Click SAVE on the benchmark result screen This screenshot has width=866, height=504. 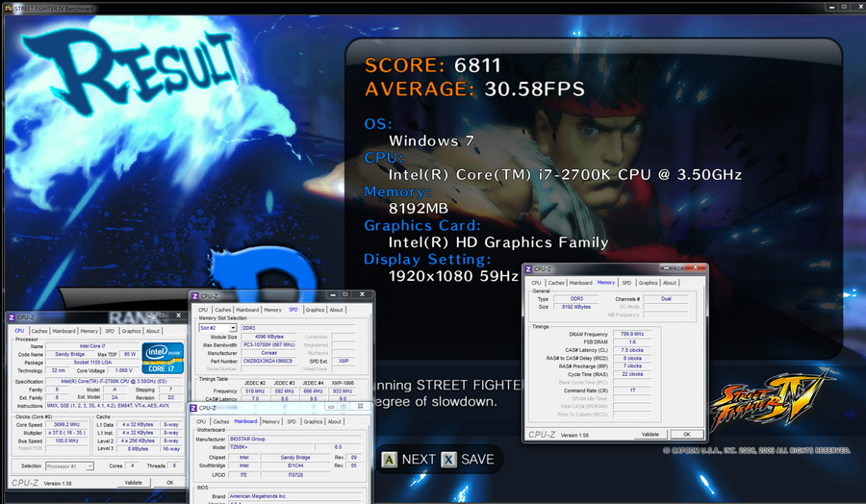pos(477,460)
